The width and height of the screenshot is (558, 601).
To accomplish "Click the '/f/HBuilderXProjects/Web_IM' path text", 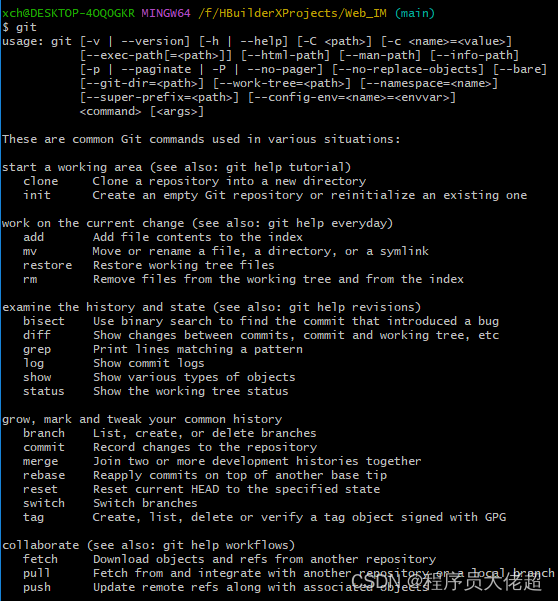I will 292,13.
